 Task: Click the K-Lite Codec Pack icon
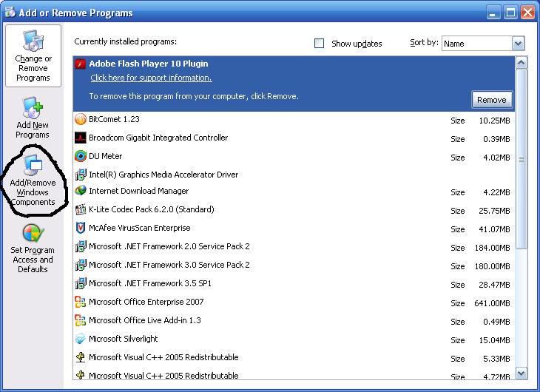click(80, 209)
